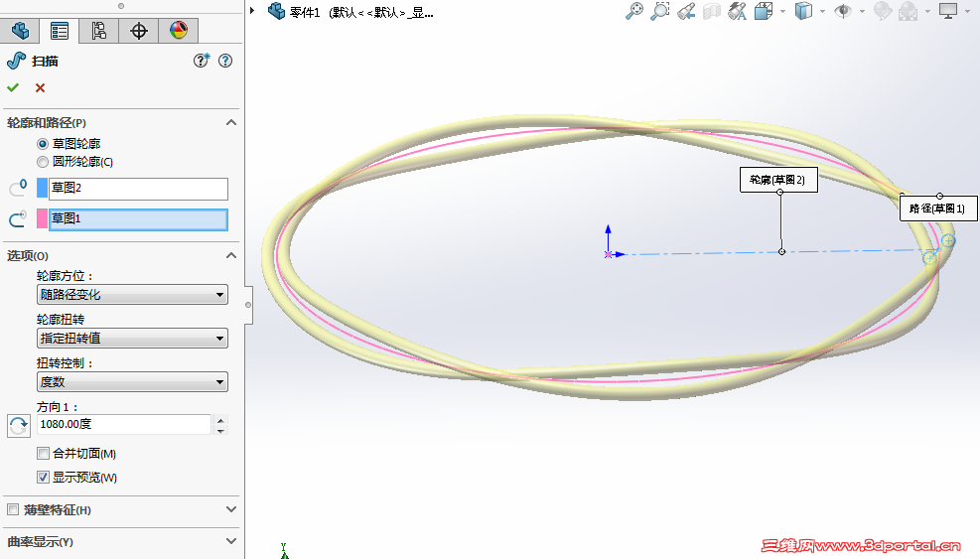Collapse the 轮廓和路径 section
Viewport: 980px width, 559px height.
(231, 122)
